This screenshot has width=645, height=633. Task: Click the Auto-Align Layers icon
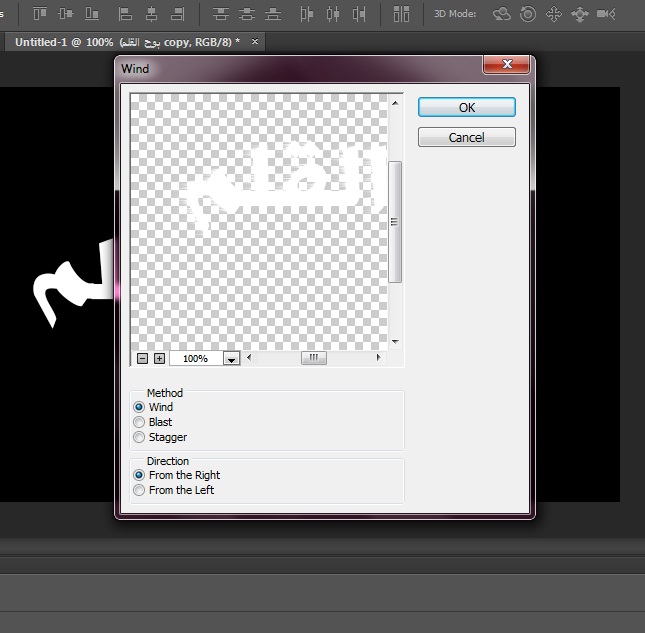click(401, 14)
